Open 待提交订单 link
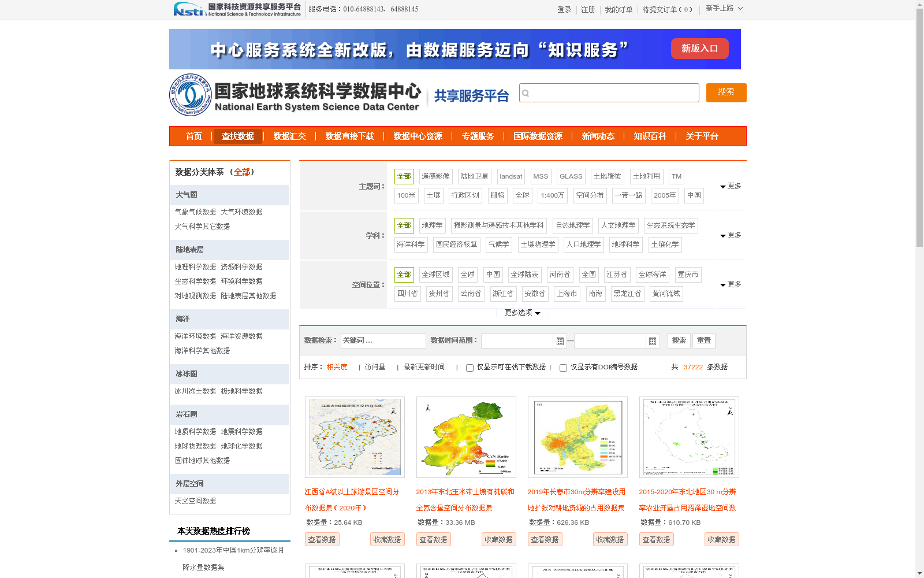Image resolution: width=924 pixels, height=578 pixels. (x=667, y=9)
